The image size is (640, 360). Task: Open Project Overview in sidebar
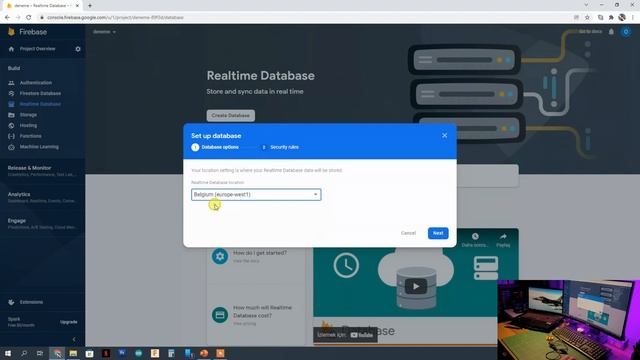click(38, 49)
